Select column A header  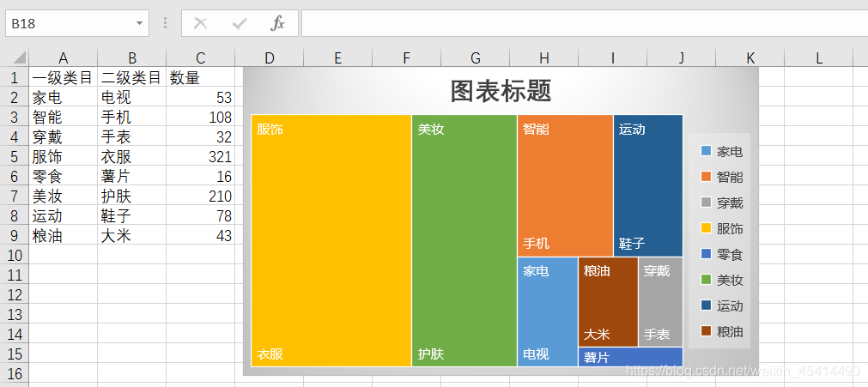click(x=64, y=57)
